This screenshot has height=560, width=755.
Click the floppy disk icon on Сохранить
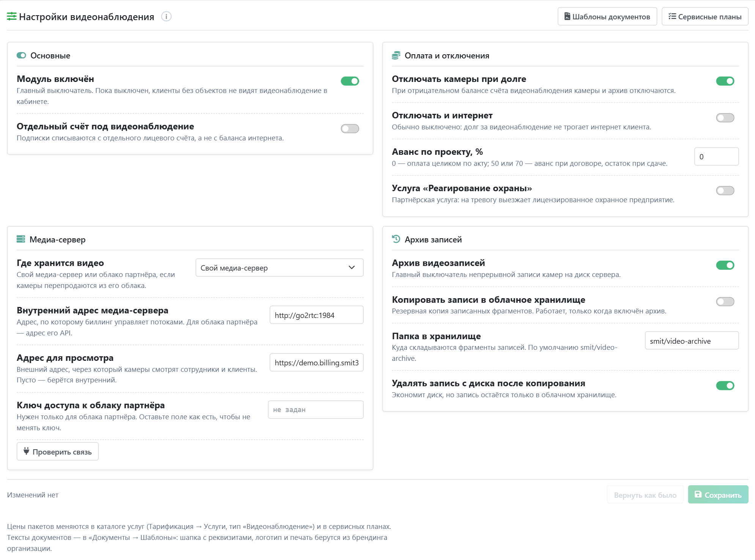click(x=698, y=495)
